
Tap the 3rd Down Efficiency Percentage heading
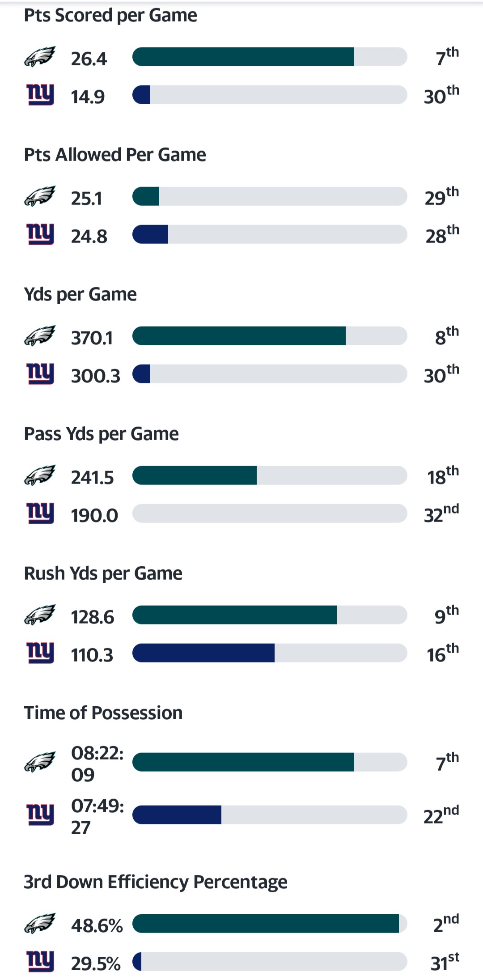tap(156, 882)
